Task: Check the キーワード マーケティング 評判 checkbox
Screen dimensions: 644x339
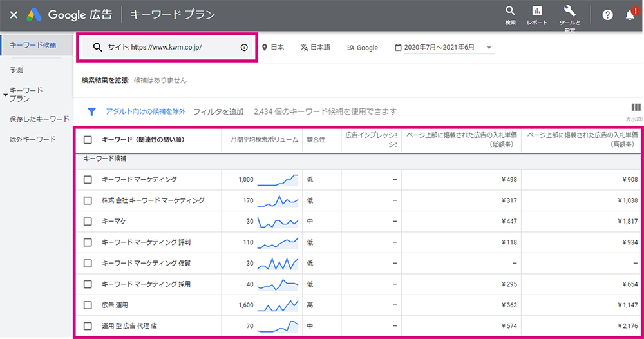Action: point(88,242)
